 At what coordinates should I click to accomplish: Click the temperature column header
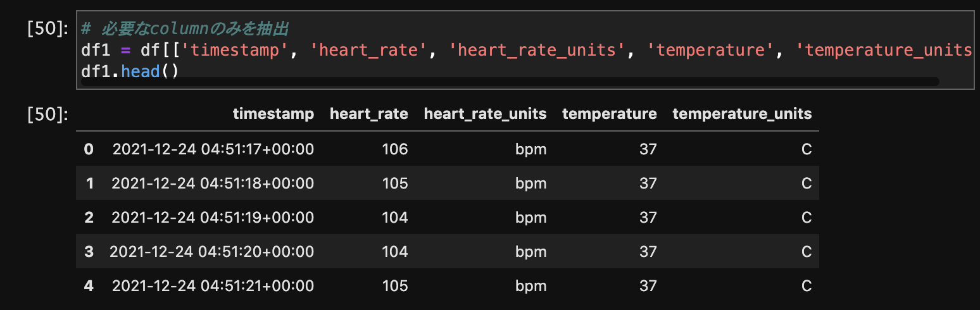[609, 114]
